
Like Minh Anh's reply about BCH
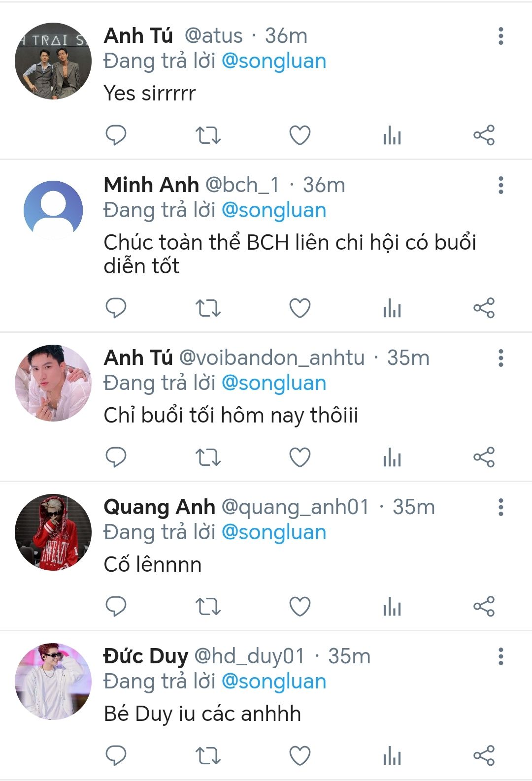pyautogui.click(x=299, y=308)
